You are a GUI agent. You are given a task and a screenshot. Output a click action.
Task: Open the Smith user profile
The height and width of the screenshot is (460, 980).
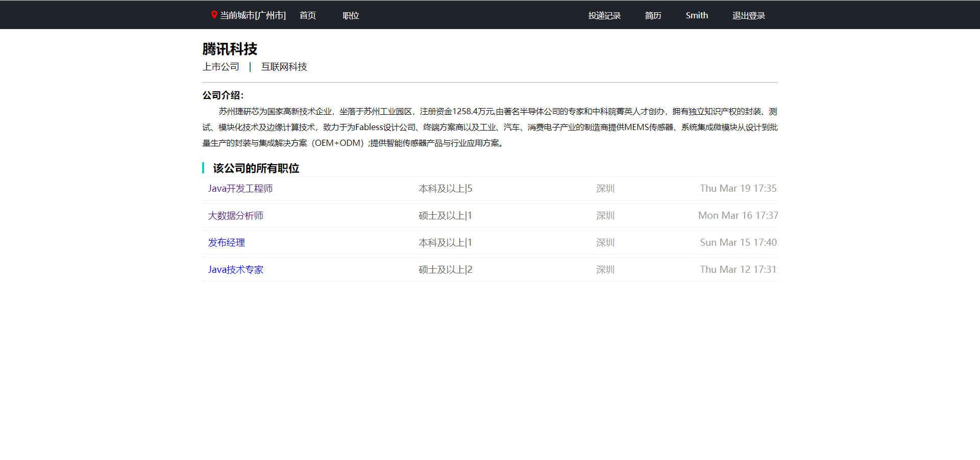click(697, 16)
